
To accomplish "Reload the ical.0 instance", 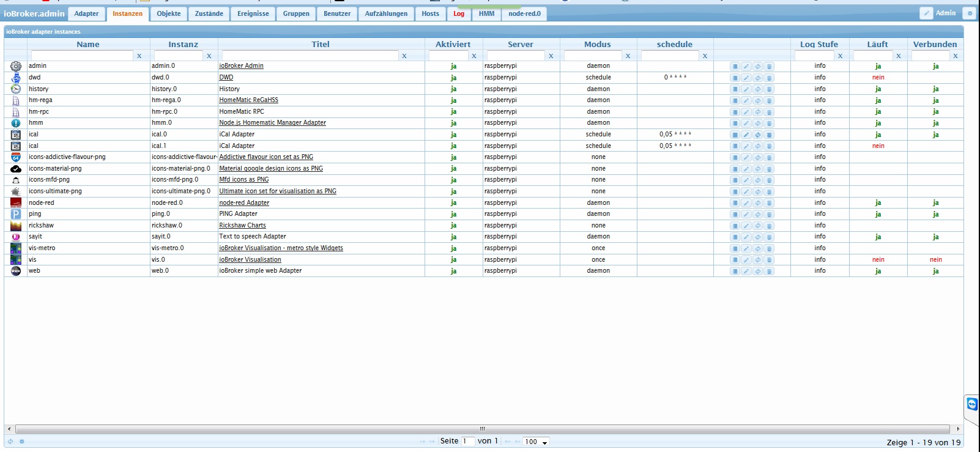I will 758,135.
